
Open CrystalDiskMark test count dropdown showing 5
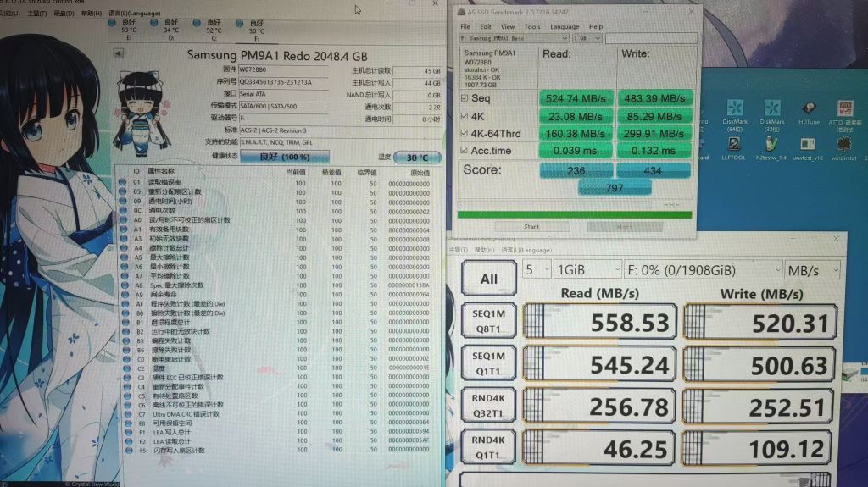point(537,270)
